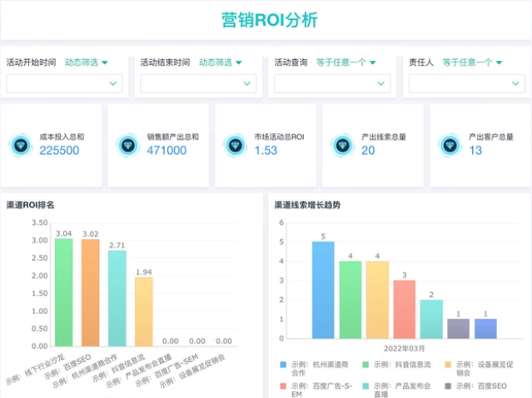Click the diamond icon beside 销售额产出总和
Screen dimensions: 532x398
click(128, 146)
